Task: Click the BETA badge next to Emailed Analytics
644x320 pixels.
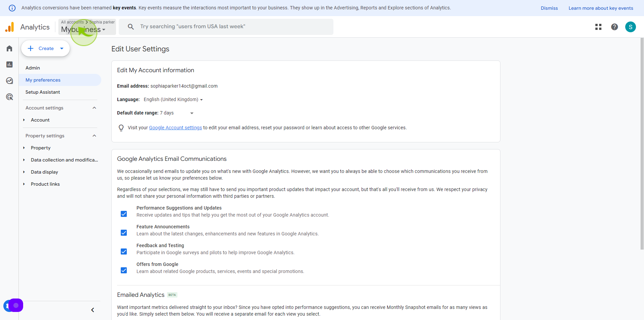Action: [x=172, y=295]
